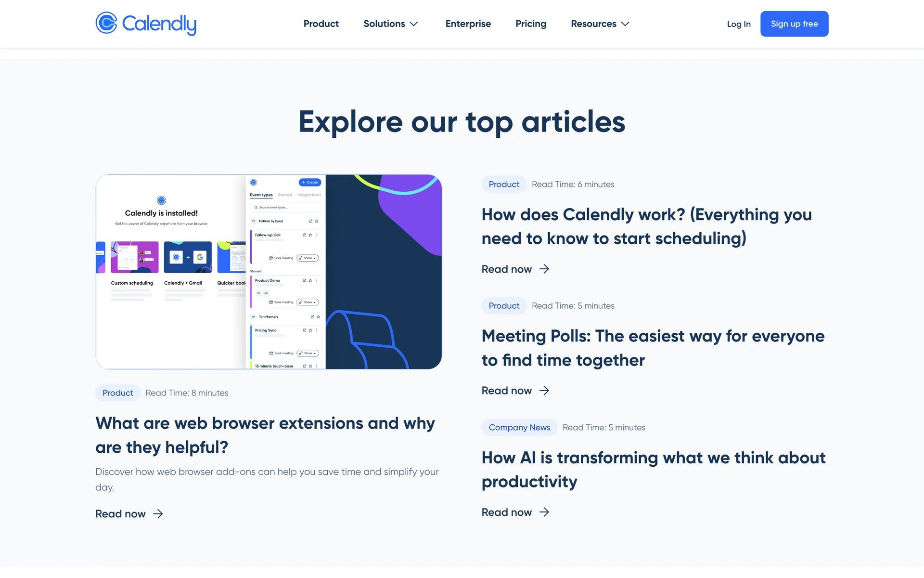Click the Company News category tag
Image resolution: width=924 pixels, height=578 pixels.
[519, 427]
